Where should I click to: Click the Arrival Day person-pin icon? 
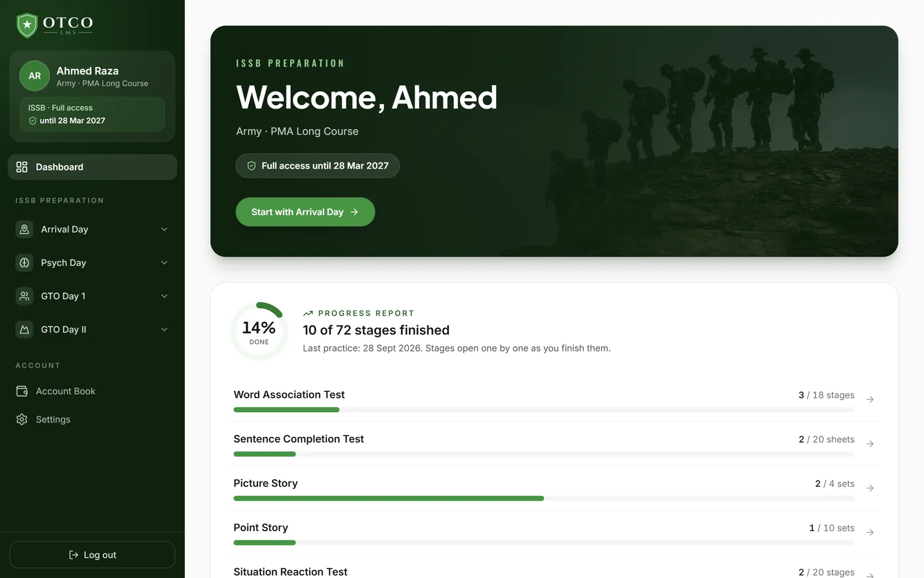click(24, 229)
